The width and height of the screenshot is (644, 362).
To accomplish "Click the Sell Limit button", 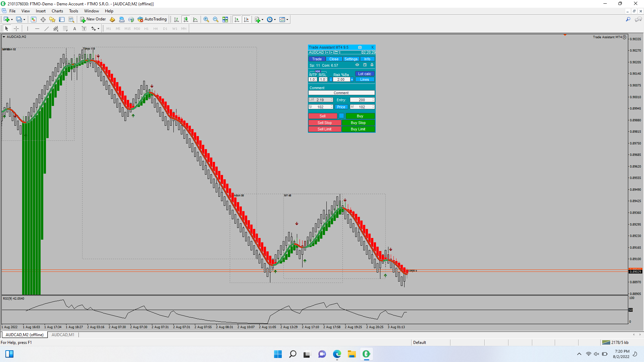I will click(324, 129).
